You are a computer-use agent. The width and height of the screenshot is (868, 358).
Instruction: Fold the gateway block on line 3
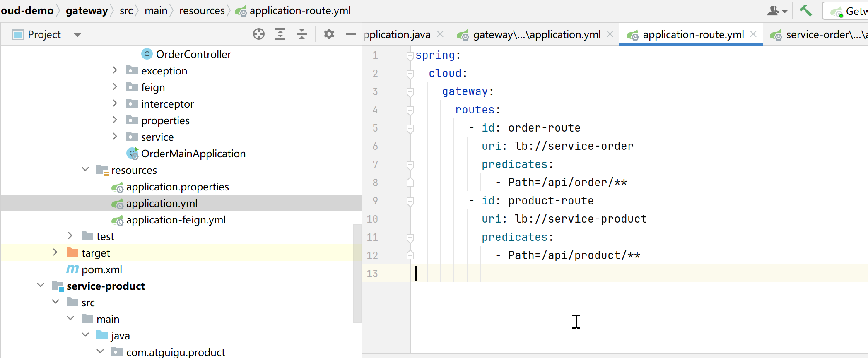click(x=410, y=92)
